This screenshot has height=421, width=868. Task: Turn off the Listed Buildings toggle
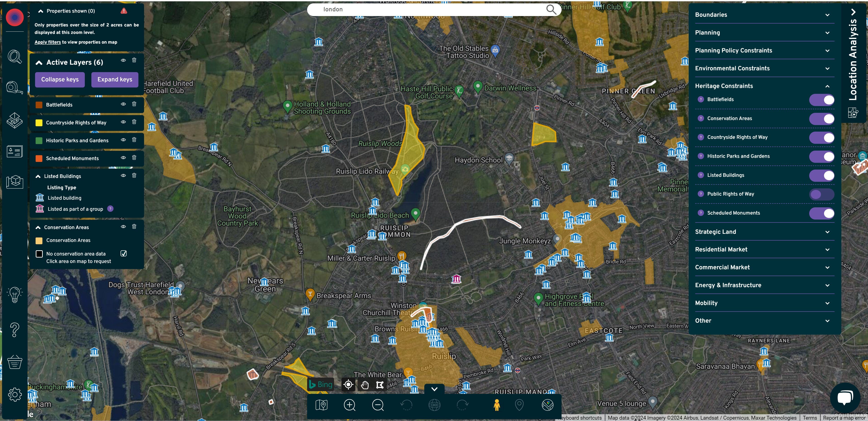821,175
